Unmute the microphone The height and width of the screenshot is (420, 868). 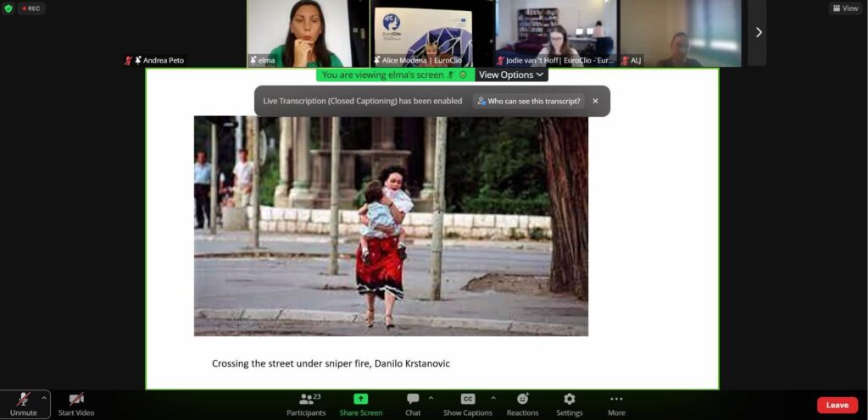point(24,403)
